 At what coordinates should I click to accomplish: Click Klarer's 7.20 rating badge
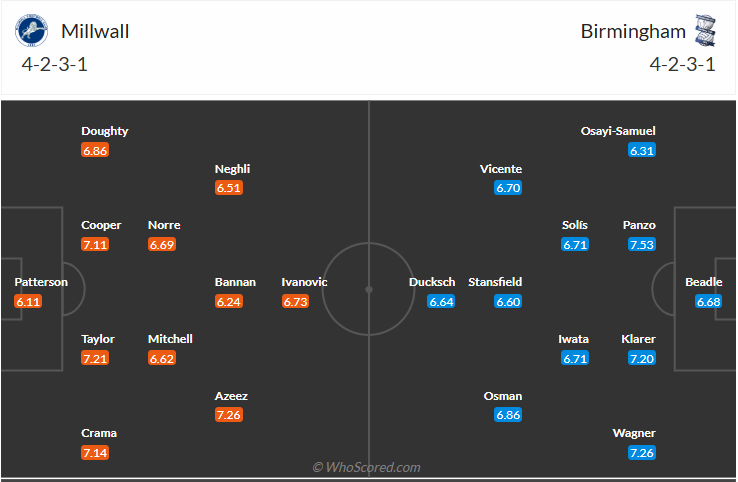click(642, 358)
